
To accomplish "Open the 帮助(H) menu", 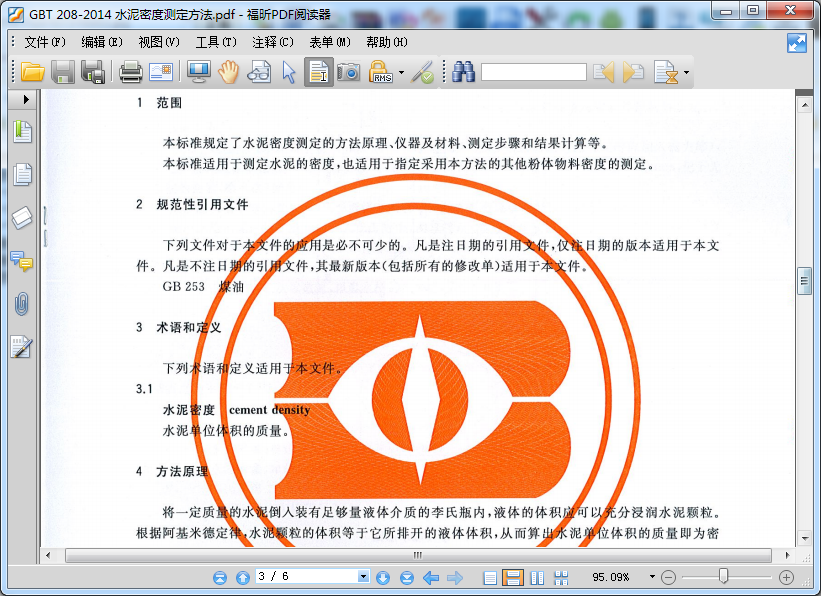I will pyautogui.click(x=387, y=42).
